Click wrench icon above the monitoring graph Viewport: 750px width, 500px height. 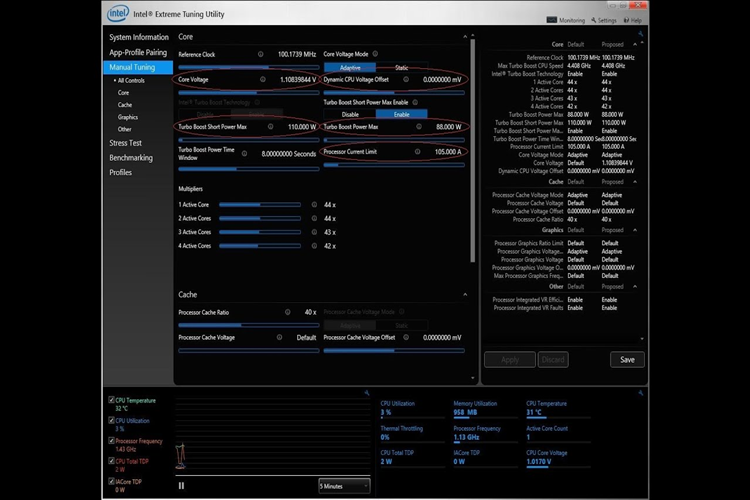point(367,393)
